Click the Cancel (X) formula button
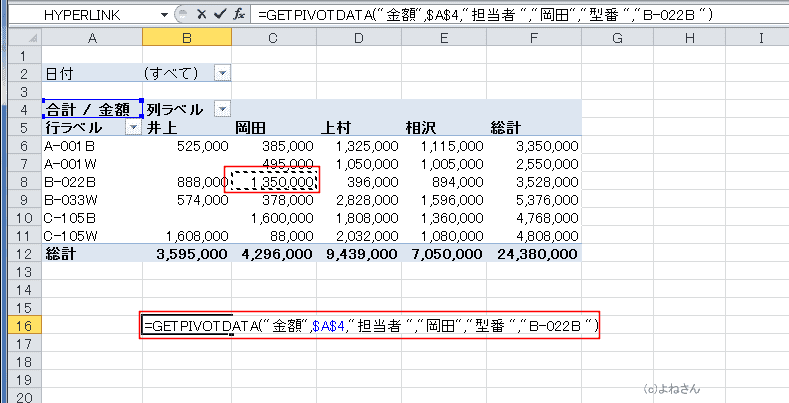789x403 pixels. [x=200, y=16]
